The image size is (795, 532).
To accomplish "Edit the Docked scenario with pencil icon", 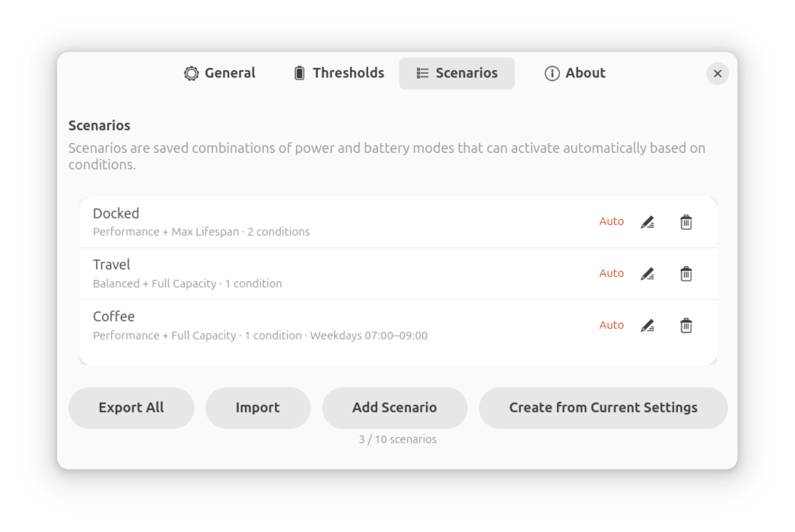I will pos(647,222).
